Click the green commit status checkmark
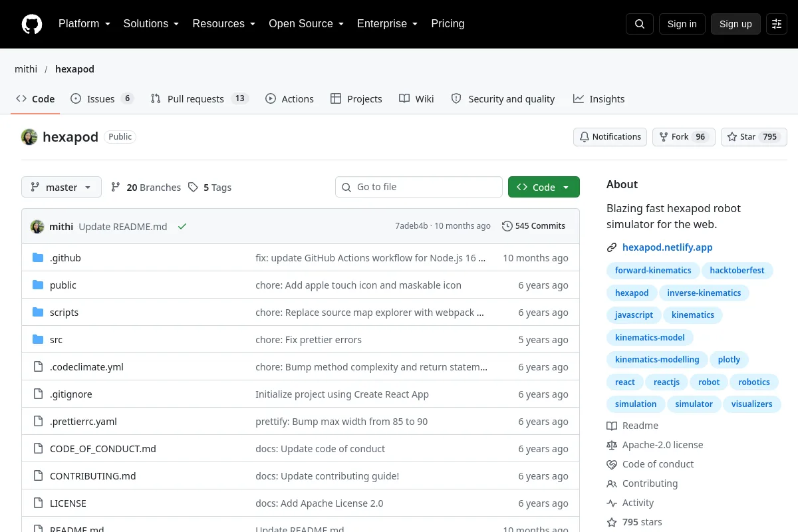798x532 pixels. pyautogui.click(x=182, y=226)
